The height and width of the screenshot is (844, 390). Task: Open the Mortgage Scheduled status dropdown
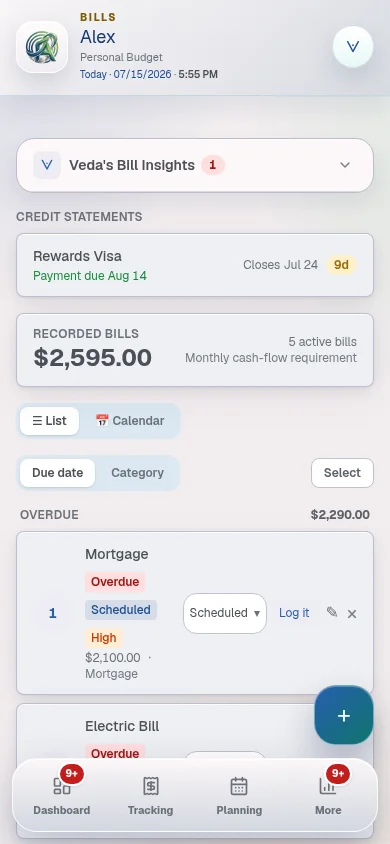(225, 613)
